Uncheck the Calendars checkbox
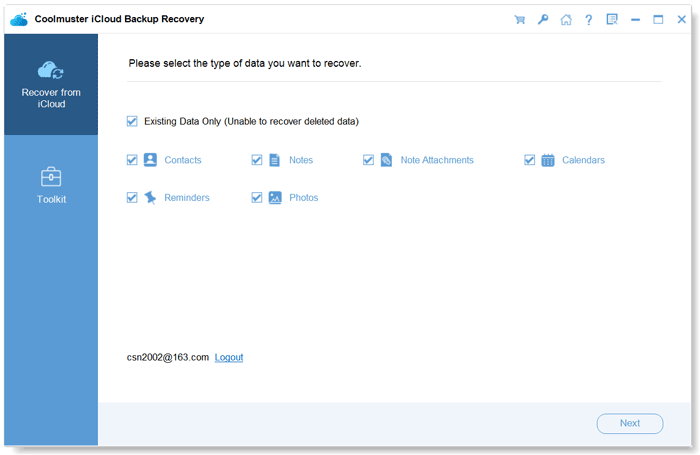Viewport: 700px width, 455px height. coord(530,160)
